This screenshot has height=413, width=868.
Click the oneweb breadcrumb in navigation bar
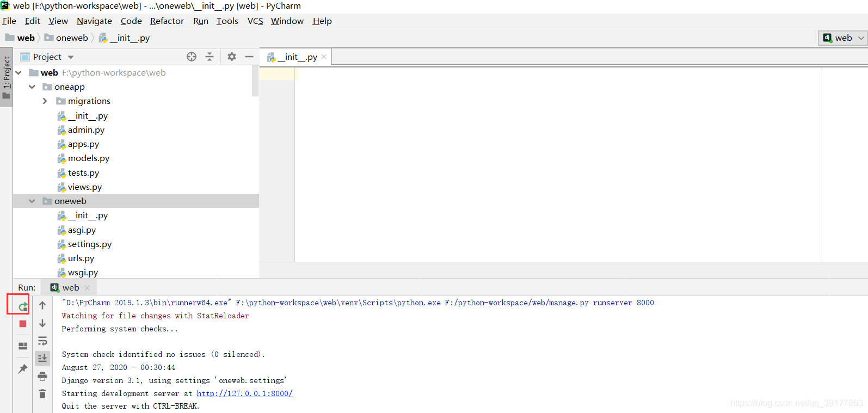66,38
